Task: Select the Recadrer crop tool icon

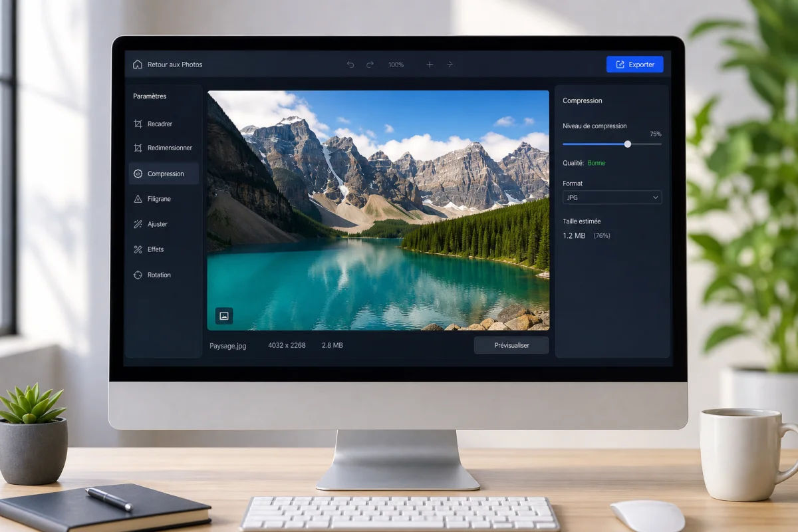Action: coord(138,124)
